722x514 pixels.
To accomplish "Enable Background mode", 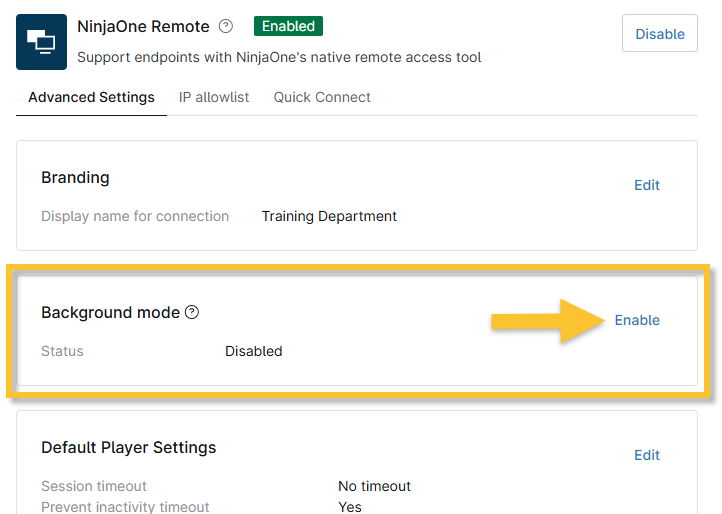I will click(637, 320).
